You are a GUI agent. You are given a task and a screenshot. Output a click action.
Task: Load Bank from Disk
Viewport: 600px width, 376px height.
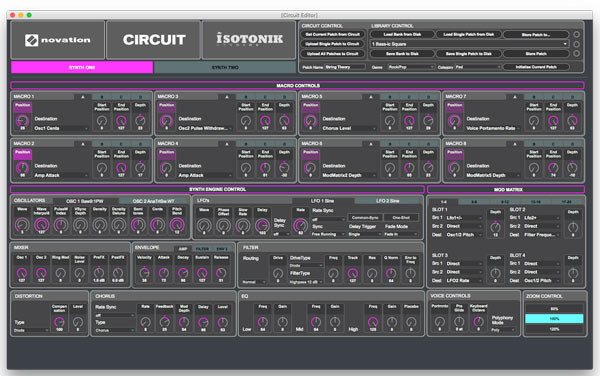click(402, 34)
